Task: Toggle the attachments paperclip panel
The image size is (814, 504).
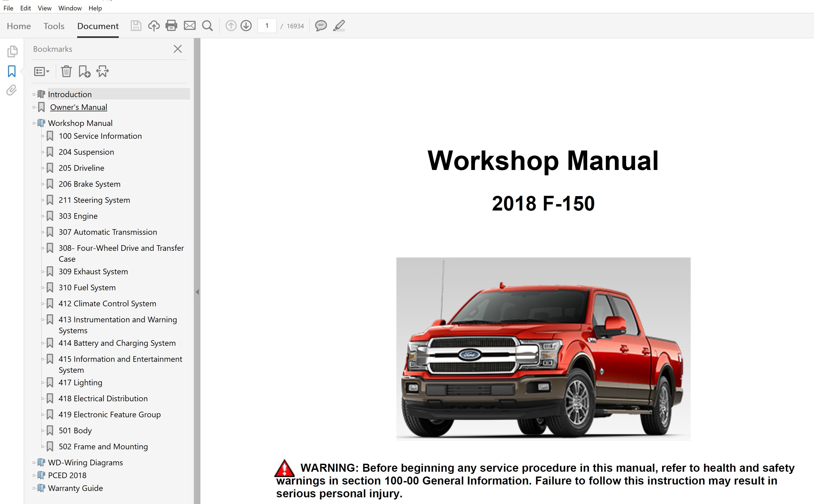Action: (x=12, y=90)
